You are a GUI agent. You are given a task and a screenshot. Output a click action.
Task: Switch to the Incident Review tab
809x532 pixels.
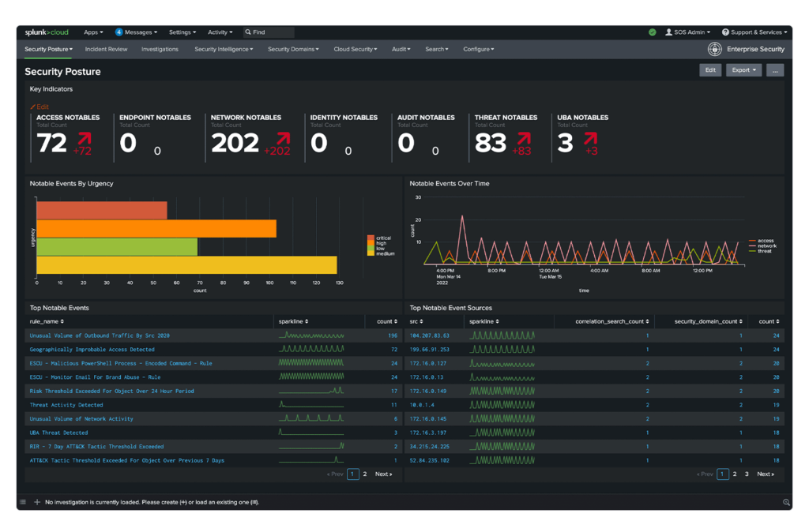point(105,49)
